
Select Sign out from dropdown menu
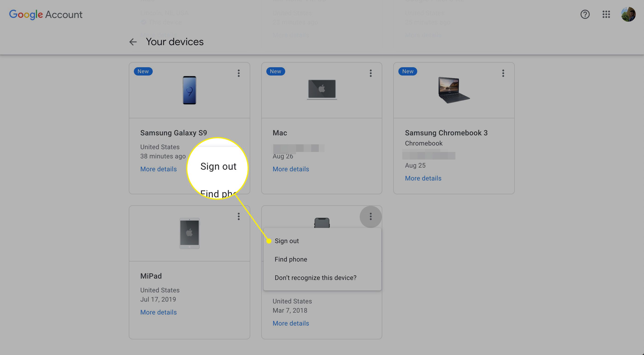[286, 241]
